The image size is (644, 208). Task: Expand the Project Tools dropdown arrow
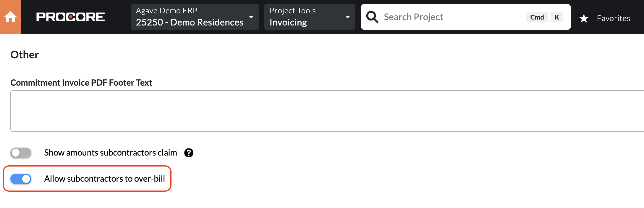coord(348,17)
